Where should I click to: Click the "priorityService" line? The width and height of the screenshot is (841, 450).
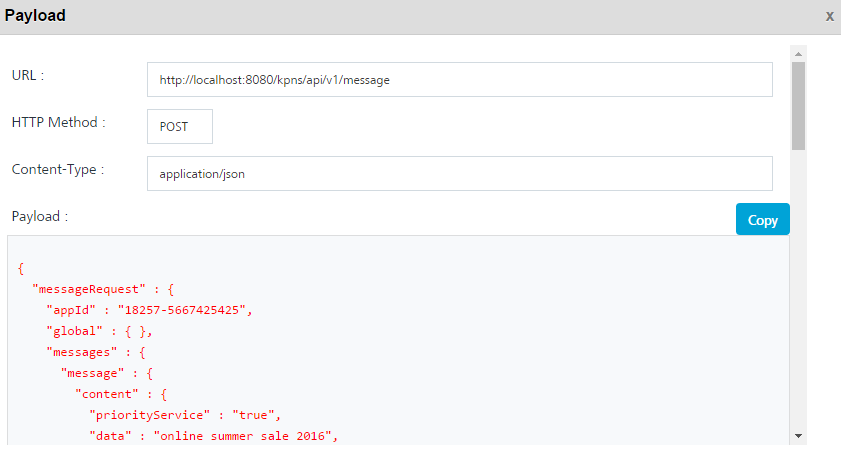(x=186, y=414)
